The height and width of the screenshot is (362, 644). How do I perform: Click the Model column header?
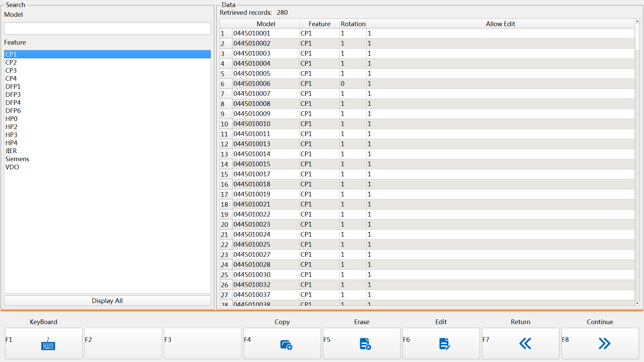pos(266,24)
